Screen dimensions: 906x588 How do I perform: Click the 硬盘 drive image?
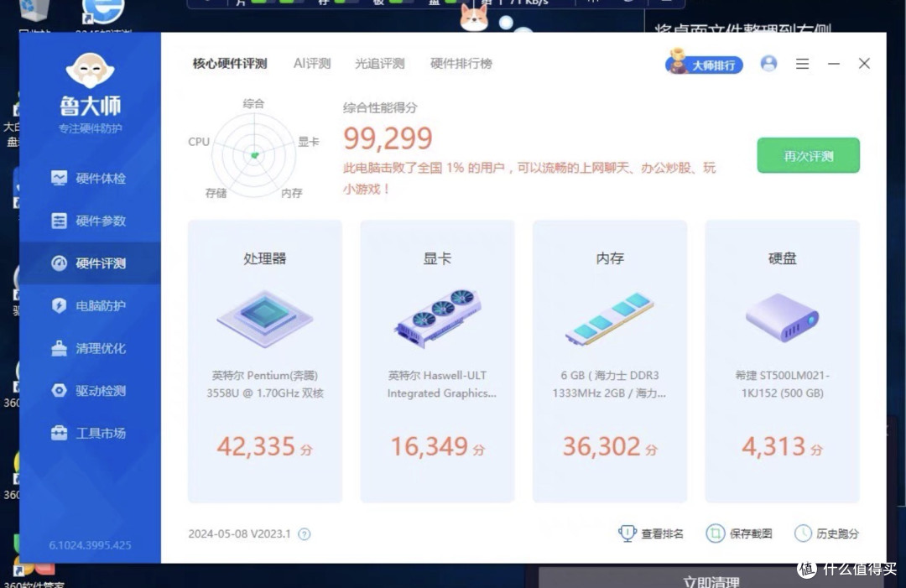783,318
